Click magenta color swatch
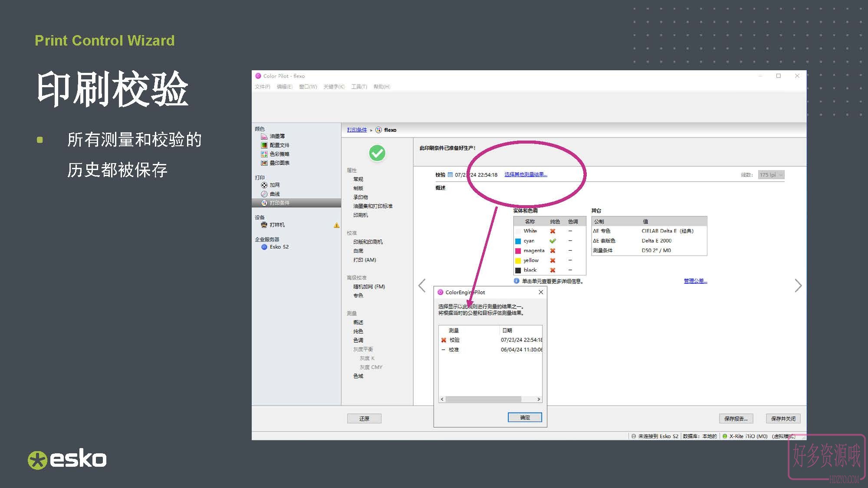This screenshot has height=488, width=868. pyautogui.click(x=518, y=251)
